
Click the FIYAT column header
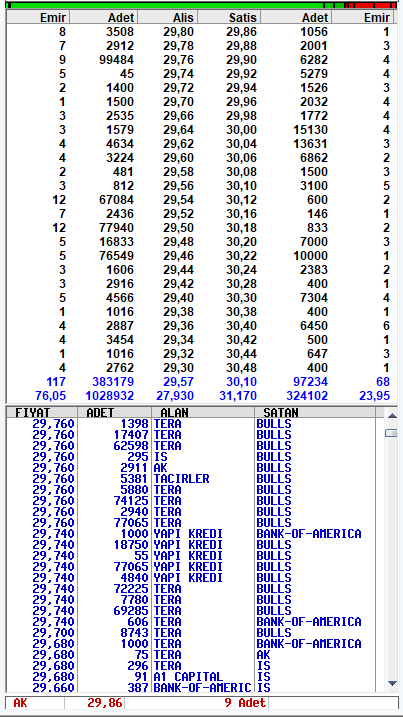click(42, 412)
